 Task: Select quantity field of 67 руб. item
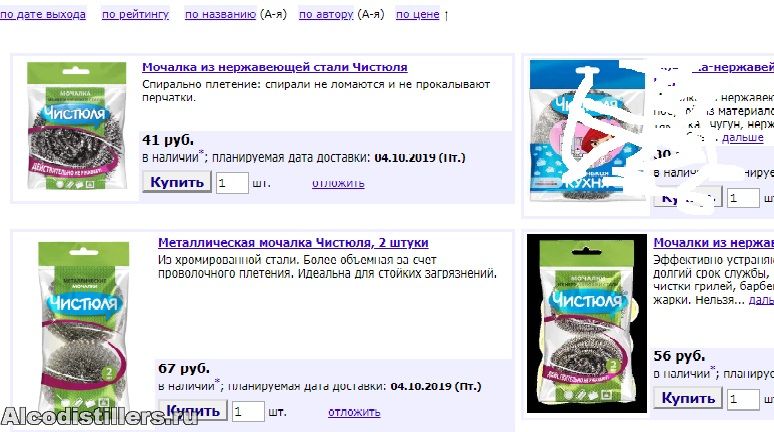(x=248, y=412)
